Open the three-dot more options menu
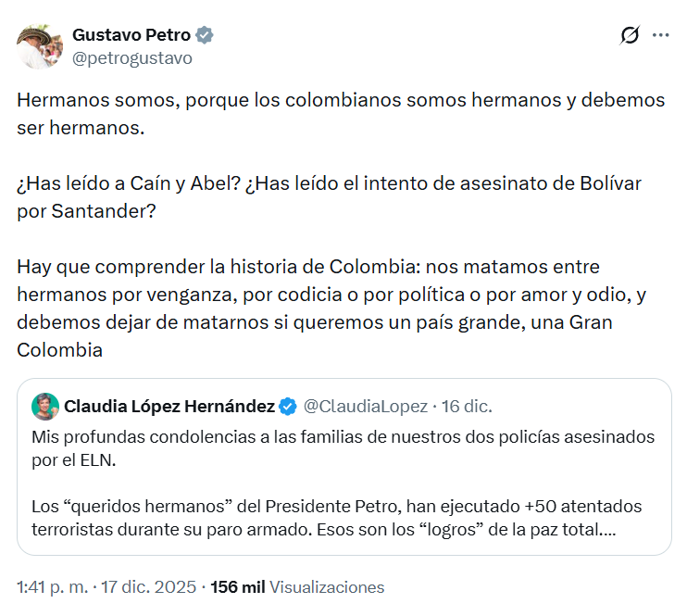Image resolution: width=687 pixels, height=616 pixels. point(660,35)
